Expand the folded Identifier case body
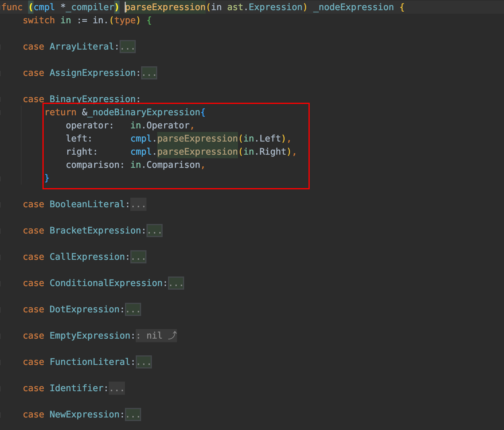This screenshot has width=504, height=430. click(117, 388)
